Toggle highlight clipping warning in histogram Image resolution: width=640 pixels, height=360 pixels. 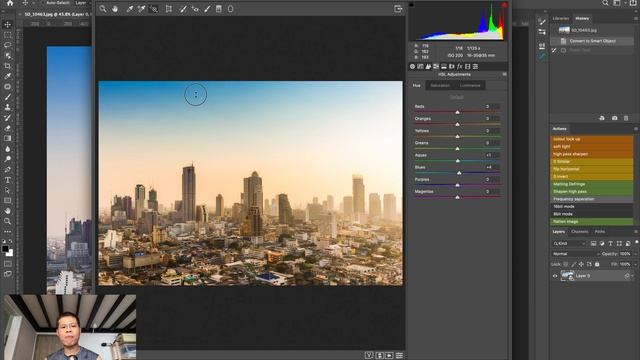click(504, 5)
